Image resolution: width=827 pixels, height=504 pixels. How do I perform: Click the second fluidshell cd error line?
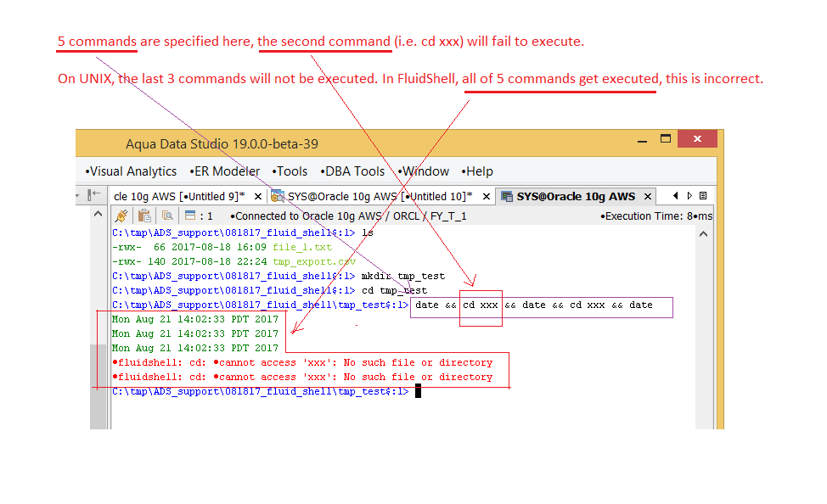coord(303,377)
